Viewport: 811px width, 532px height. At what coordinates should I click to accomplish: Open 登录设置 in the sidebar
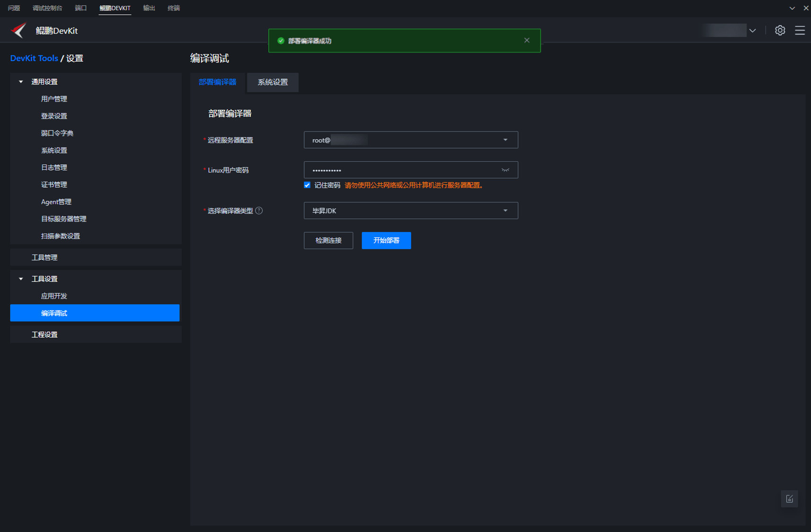(54, 116)
